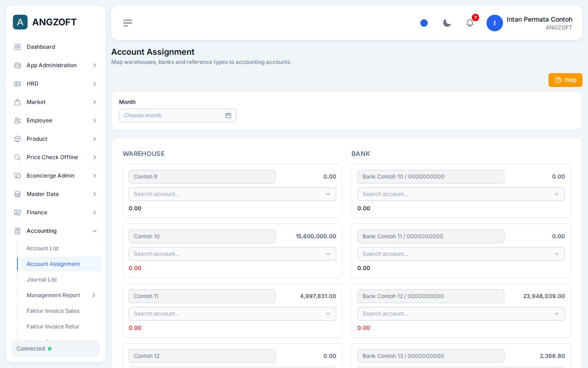This screenshot has width=588, height=368.
Task: Expand the Price Check Offline chevron
Action: (95, 157)
